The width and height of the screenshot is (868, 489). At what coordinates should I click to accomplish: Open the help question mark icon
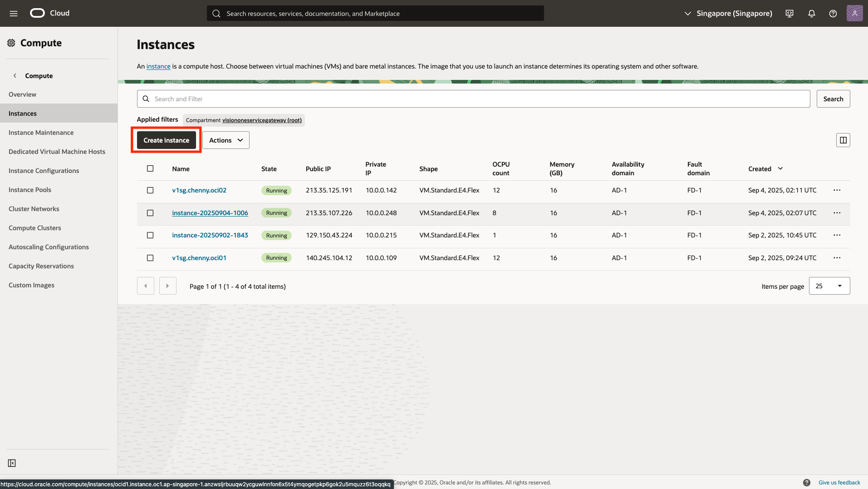tap(833, 14)
